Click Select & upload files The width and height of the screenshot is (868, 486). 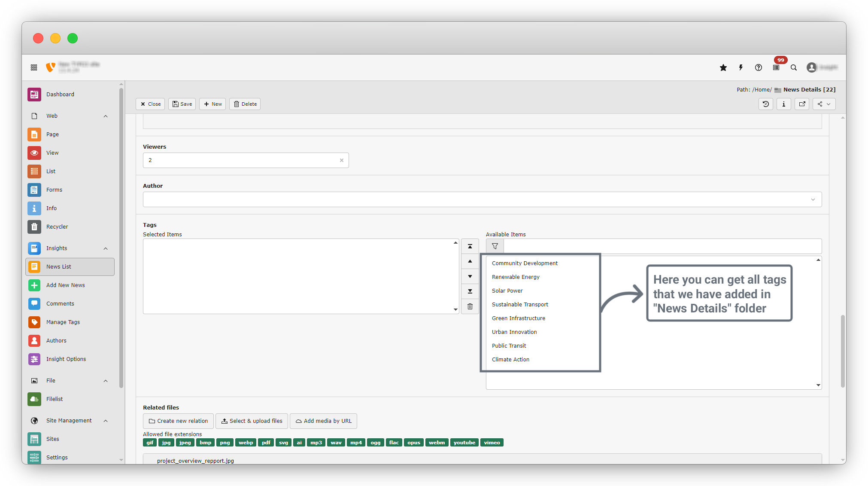[252, 421]
